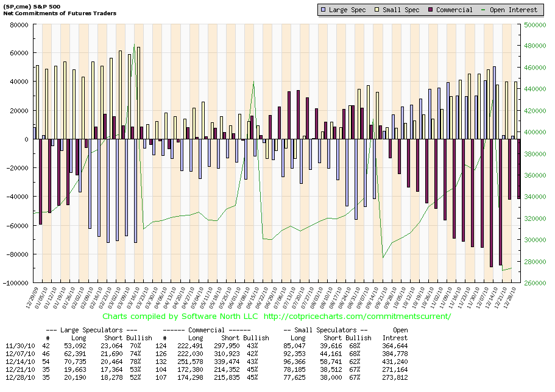Click the 11/30/10 date in the table
Screen dimensions: 555x392
(20, 346)
